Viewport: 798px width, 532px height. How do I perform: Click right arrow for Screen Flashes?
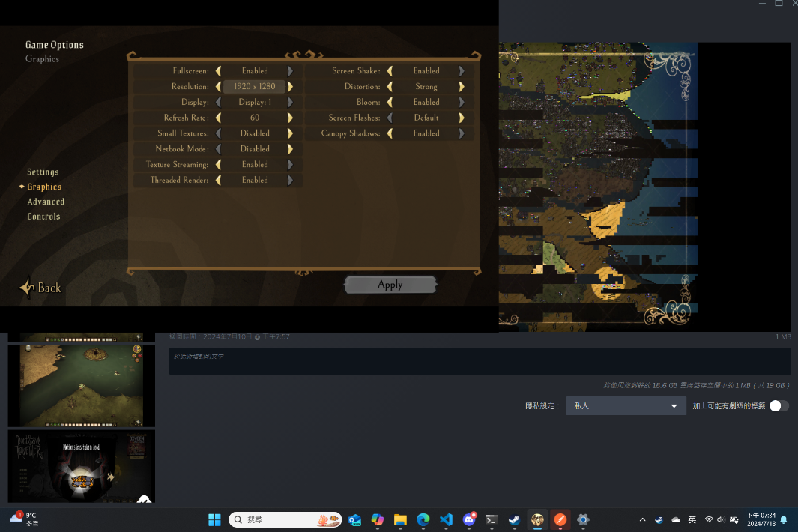(462, 118)
